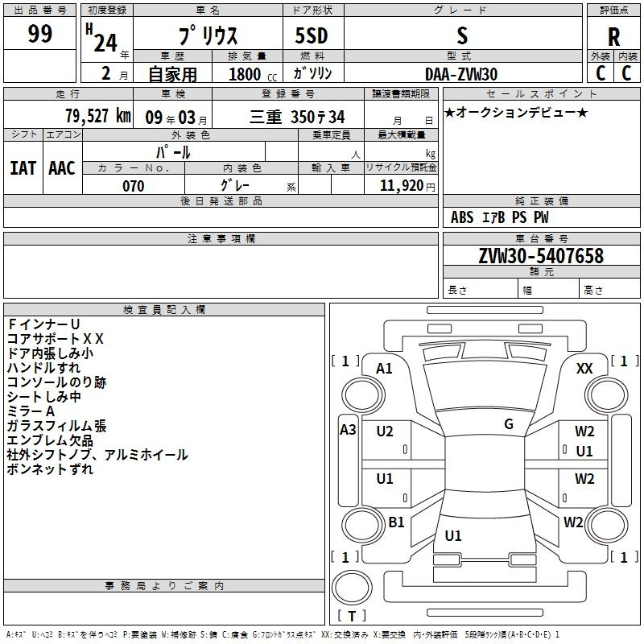Click the A1 damage mark on car diagram

(384, 369)
